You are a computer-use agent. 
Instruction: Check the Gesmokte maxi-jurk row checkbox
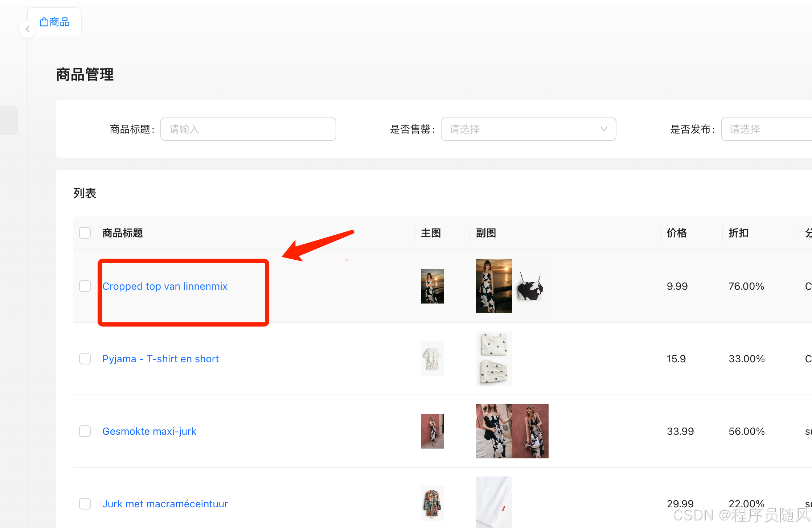coord(85,431)
